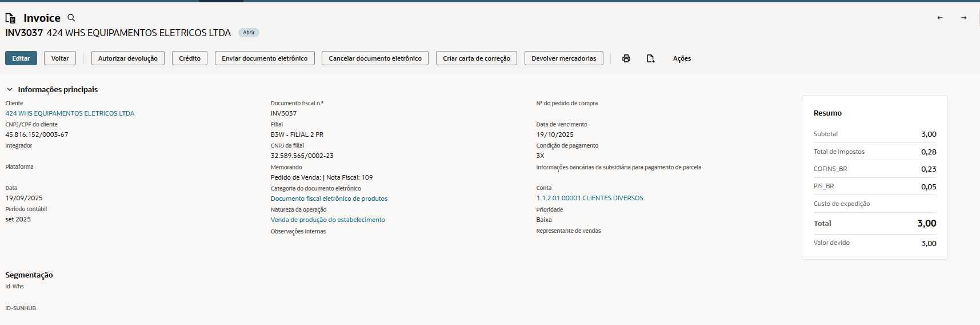This screenshot has width=980, height=325.
Task: Click the invoice document icon in header
Action: [10, 18]
